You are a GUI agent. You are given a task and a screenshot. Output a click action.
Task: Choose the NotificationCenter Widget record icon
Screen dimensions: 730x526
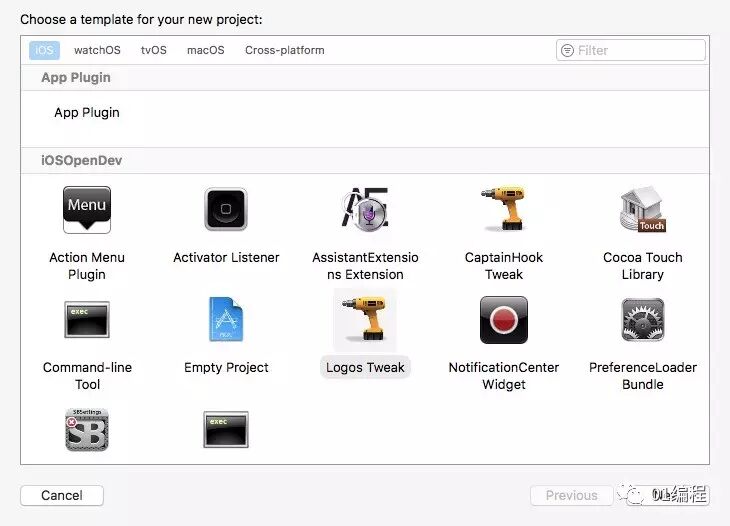(x=504, y=320)
